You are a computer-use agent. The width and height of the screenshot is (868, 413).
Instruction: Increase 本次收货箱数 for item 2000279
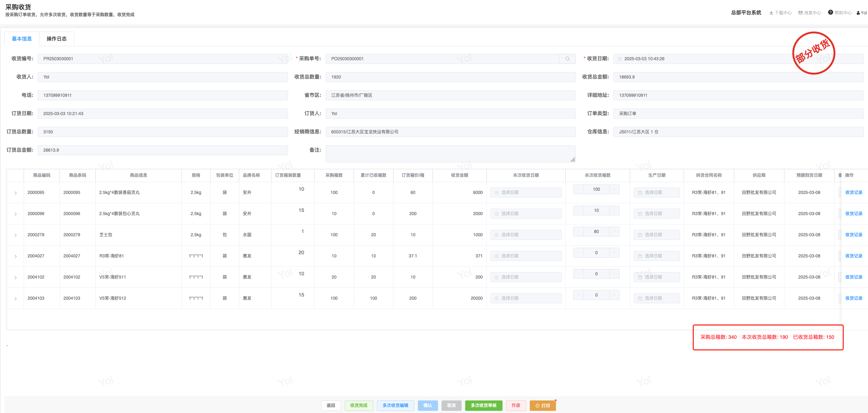[614, 232]
